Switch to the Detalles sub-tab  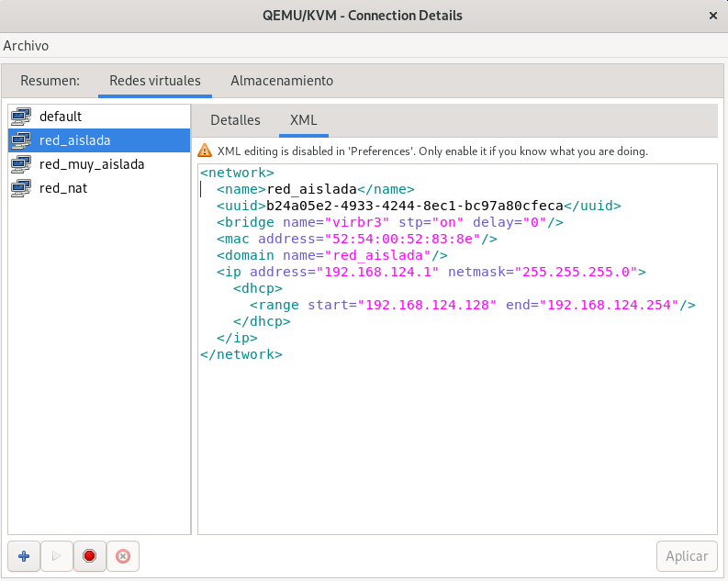point(235,120)
